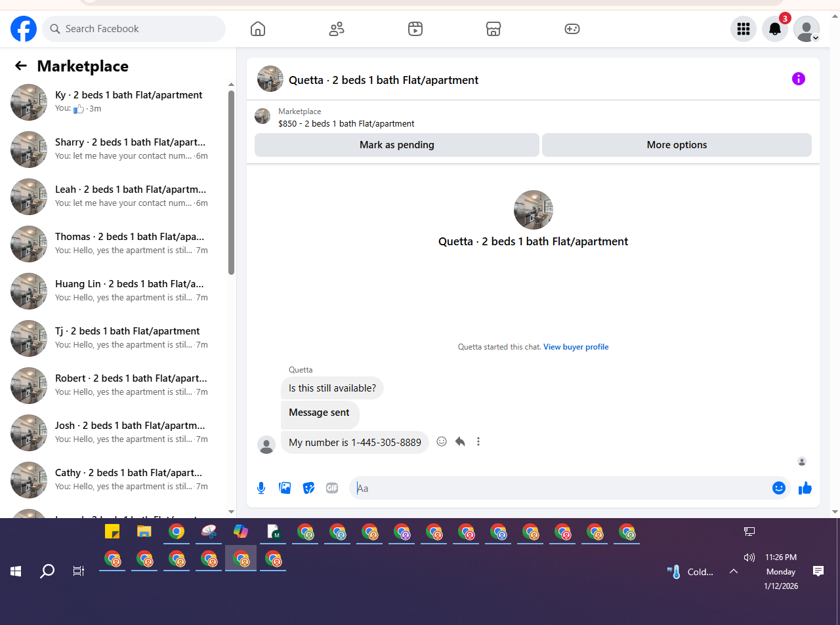The height and width of the screenshot is (625, 840).
Task: Open Tj apartment conversation
Action: [115, 338]
